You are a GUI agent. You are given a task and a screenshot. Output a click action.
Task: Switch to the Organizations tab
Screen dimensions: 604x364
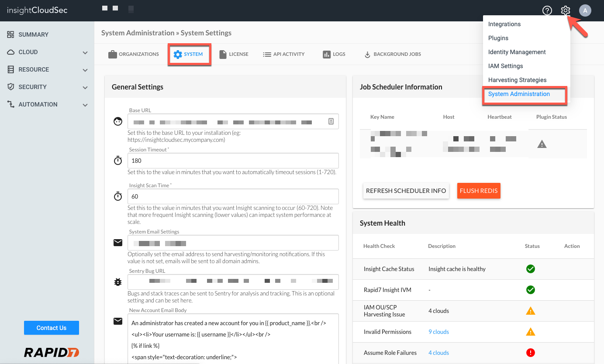[x=134, y=55]
